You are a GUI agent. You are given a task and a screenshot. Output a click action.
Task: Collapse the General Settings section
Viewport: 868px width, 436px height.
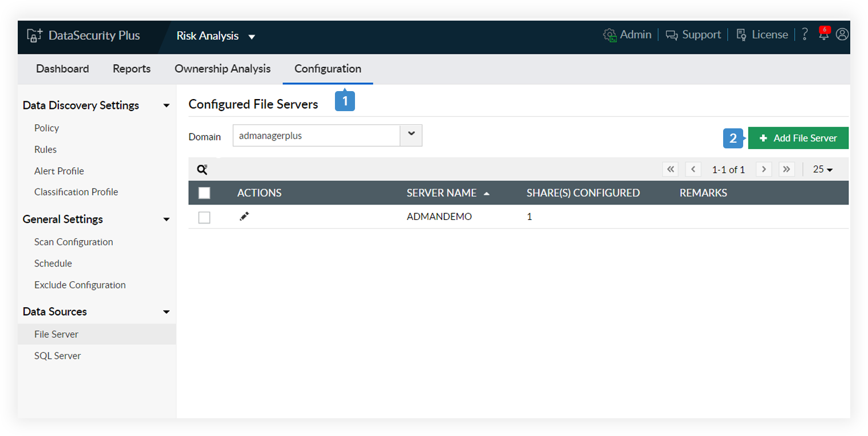pyautogui.click(x=167, y=219)
